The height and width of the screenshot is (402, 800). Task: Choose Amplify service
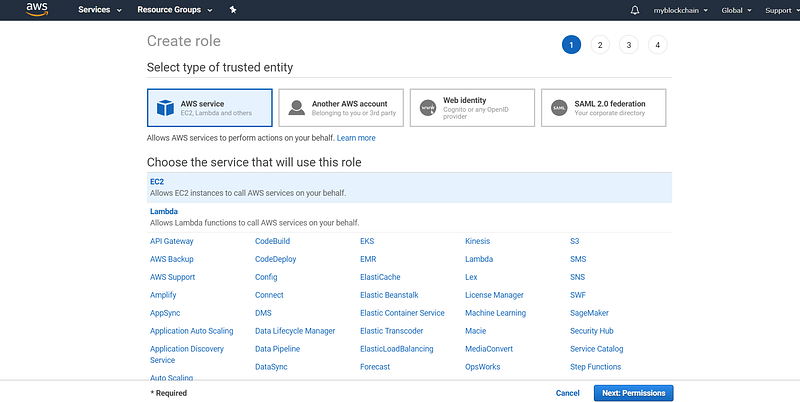[163, 295]
